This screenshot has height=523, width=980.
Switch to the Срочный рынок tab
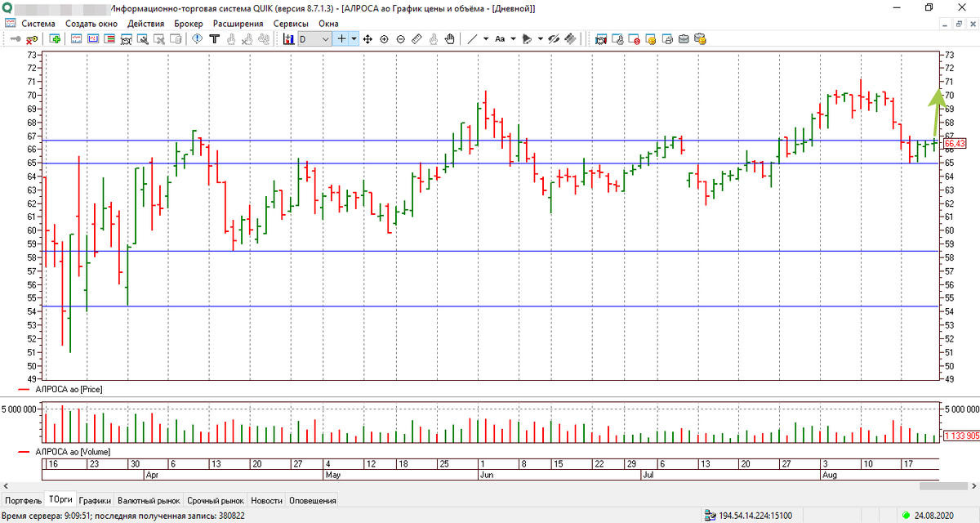pos(216,500)
